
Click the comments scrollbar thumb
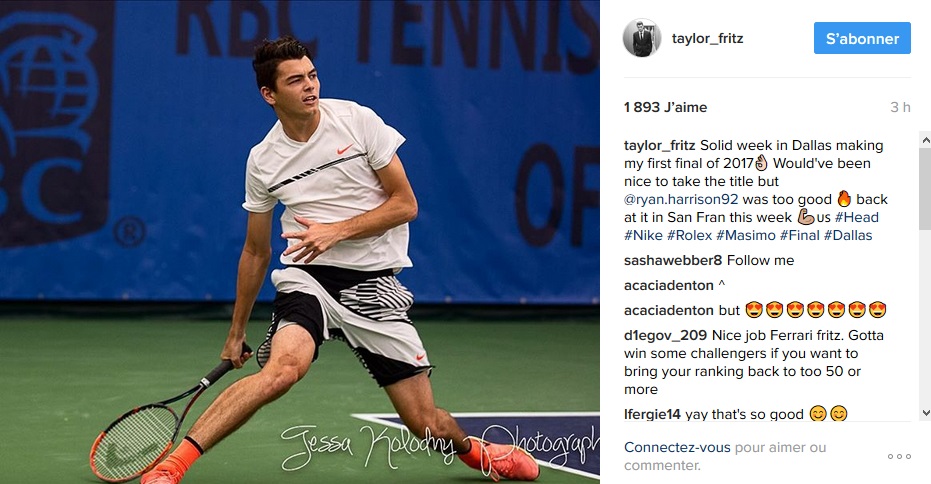click(x=925, y=189)
